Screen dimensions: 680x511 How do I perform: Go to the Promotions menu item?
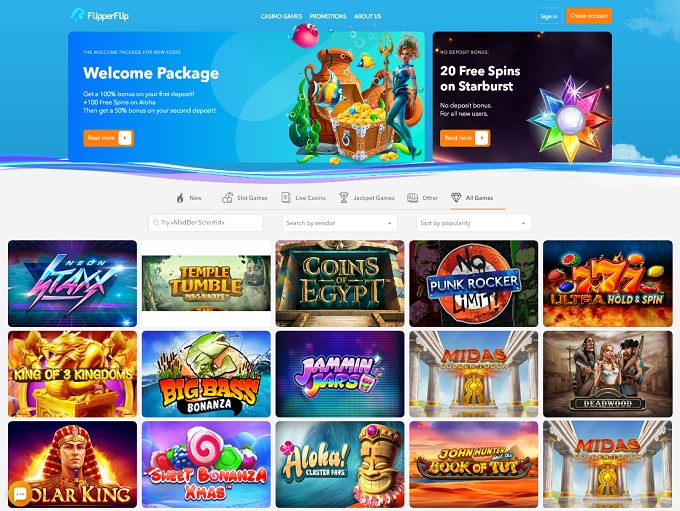328,16
